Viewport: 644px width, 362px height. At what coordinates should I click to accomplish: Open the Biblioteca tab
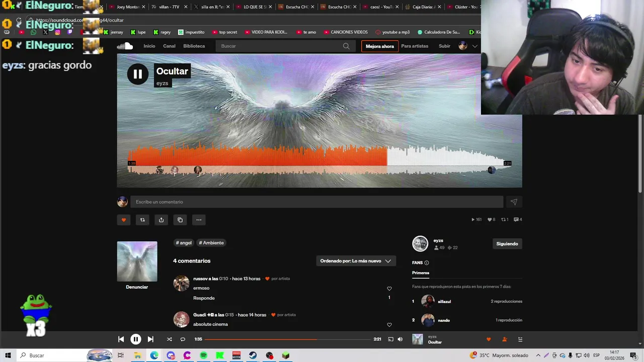click(194, 46)
